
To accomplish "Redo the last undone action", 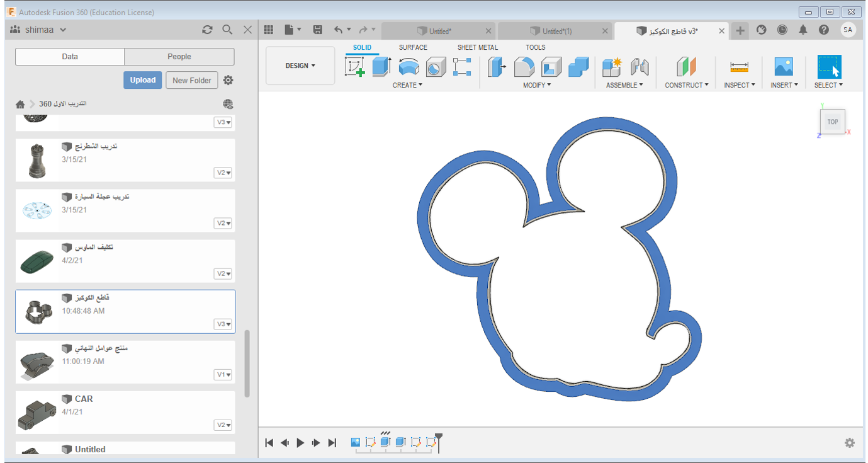I will [363, 30].
